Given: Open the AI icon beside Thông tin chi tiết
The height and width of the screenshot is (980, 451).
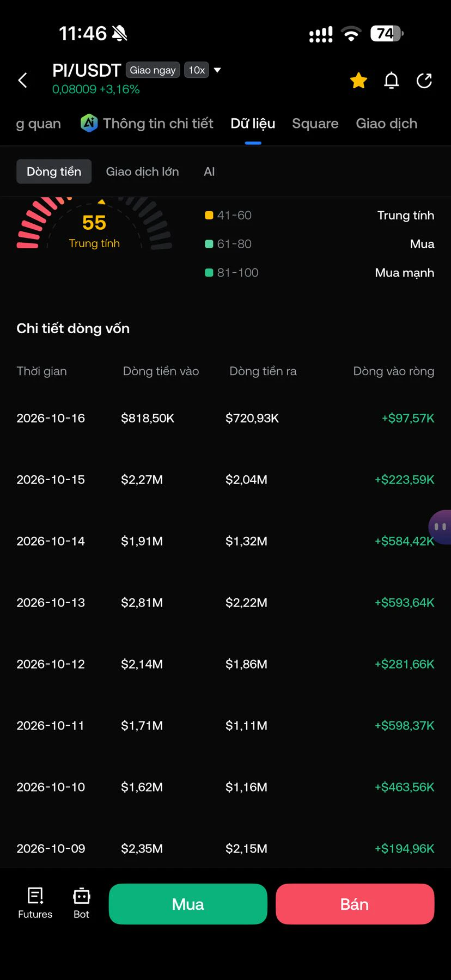Looking at the screenshot, I should [x=89, y=123].
